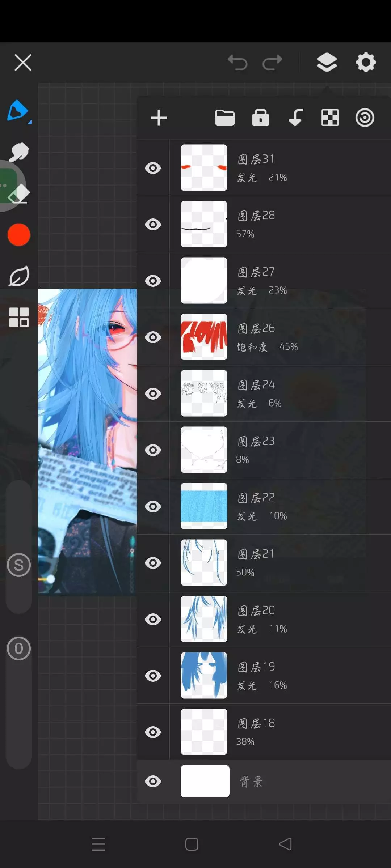Select layer name 图层19
Image resolution: width=391 pixels, height=868 pixels.
click(256, 667)
